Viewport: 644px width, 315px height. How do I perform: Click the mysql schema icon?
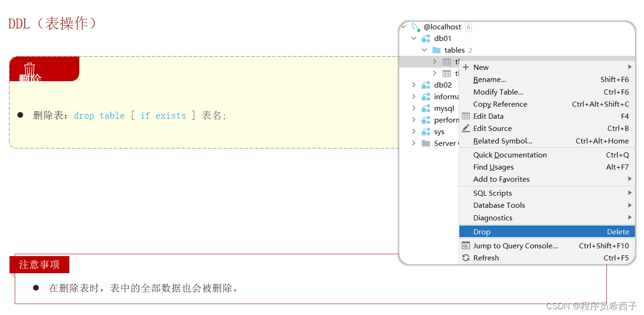pyautogui.click(x=426, y=108)
